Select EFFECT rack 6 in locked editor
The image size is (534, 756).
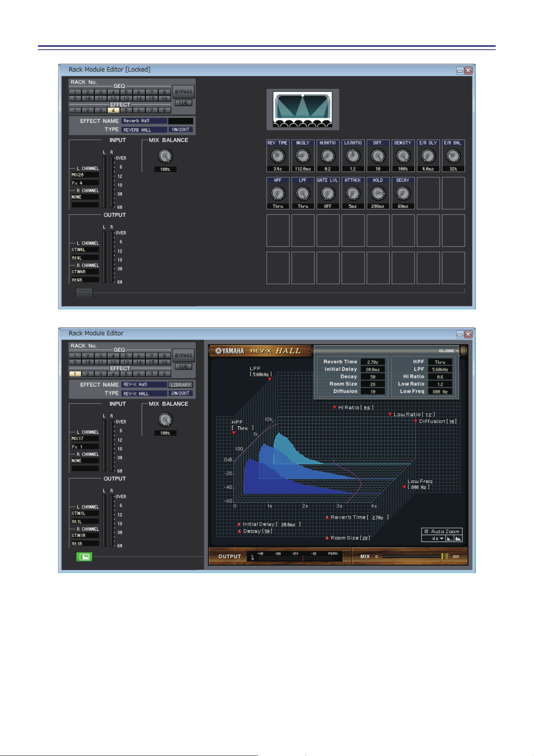pos(139,110)
